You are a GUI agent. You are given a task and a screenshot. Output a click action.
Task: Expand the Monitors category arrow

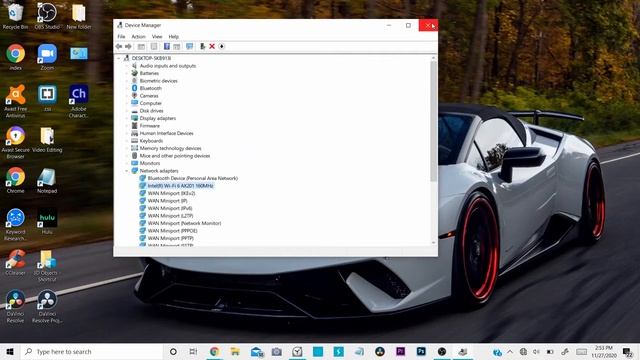127,163
